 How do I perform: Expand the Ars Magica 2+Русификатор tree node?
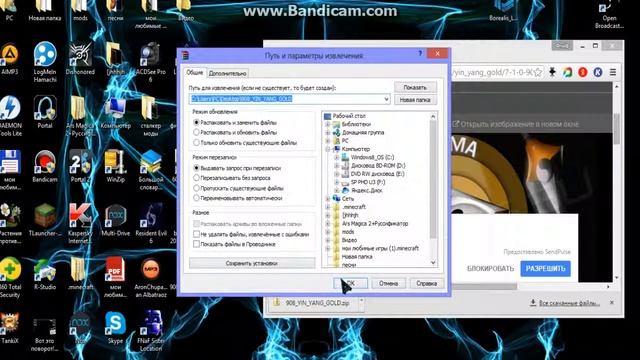[x=328, y=224]
